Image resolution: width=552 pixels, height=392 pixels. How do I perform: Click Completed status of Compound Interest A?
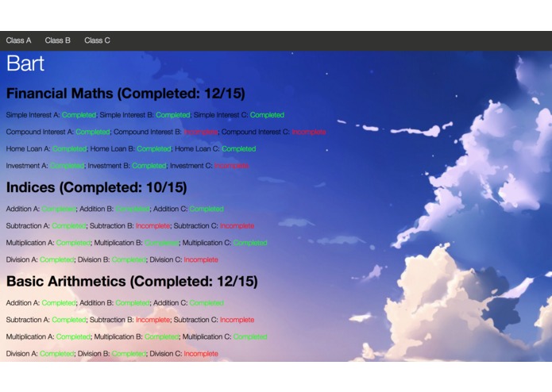click(93, 132)
